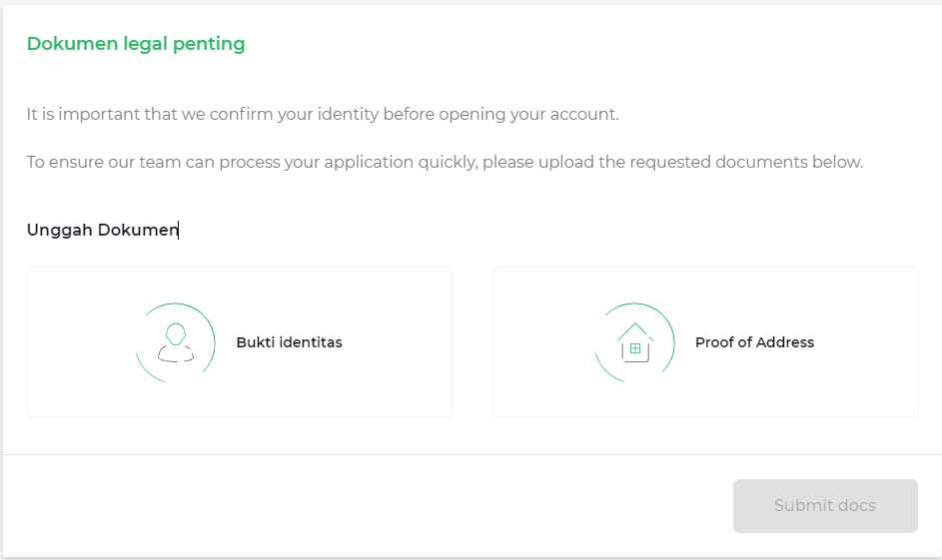942x560 pixels.
Task: Click the word 'Dokumen' in Unggah Dokumen
Action: (138, 230)
